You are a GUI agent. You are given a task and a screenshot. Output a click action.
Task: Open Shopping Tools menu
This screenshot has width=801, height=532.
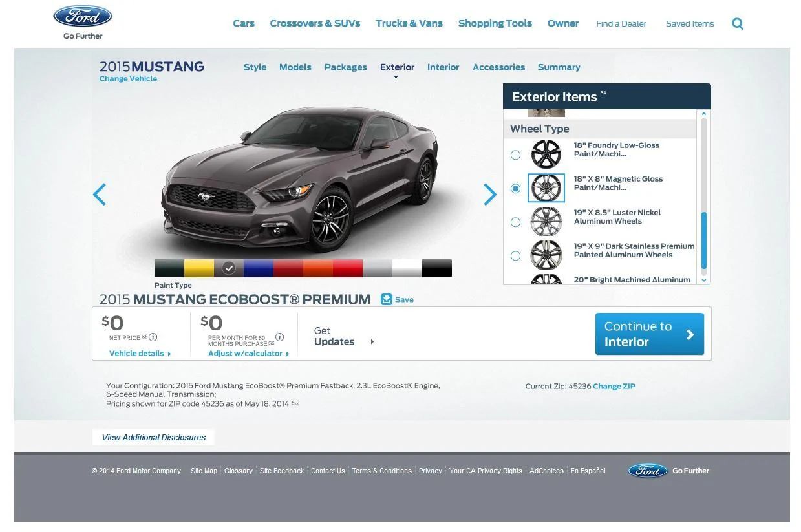pyautogui.click(x=495, y=23)
